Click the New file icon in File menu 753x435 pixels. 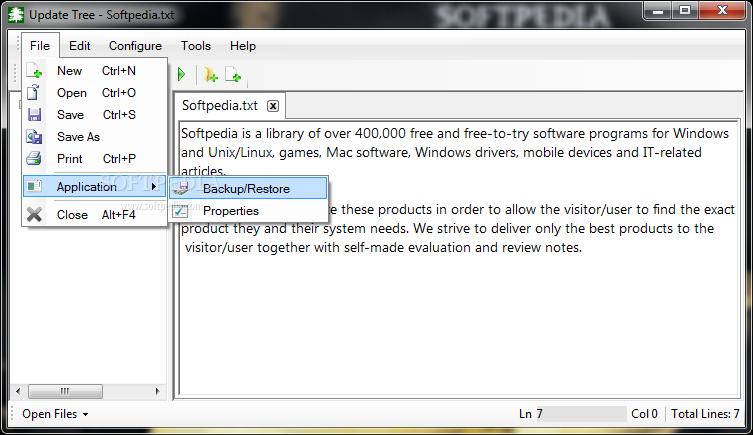tap(34, 71)
